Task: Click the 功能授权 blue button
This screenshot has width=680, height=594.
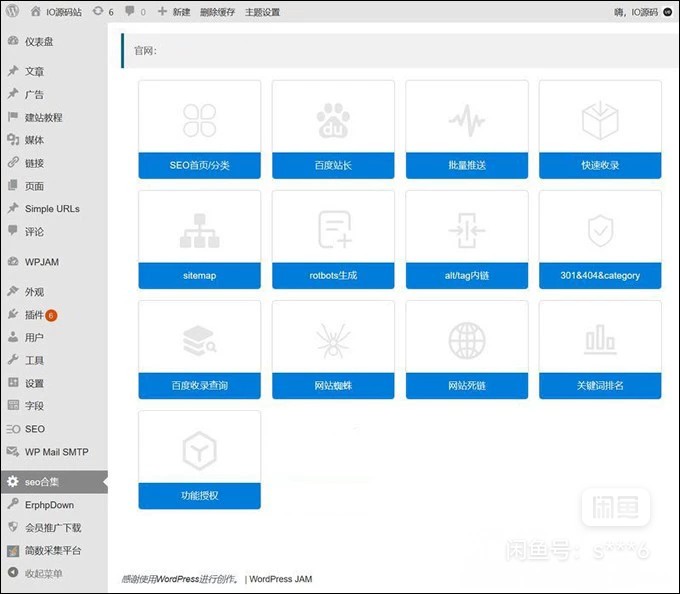Action: 199,496
